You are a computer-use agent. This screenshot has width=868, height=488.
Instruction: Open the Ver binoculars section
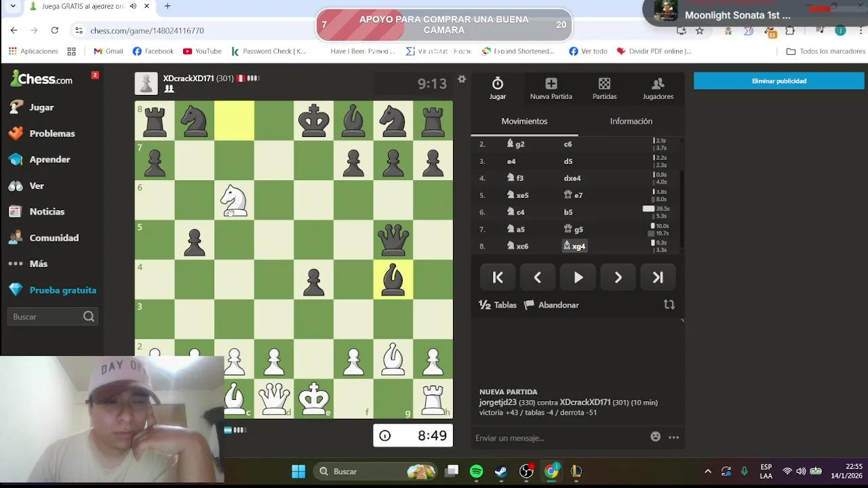(x=26, y=186)
